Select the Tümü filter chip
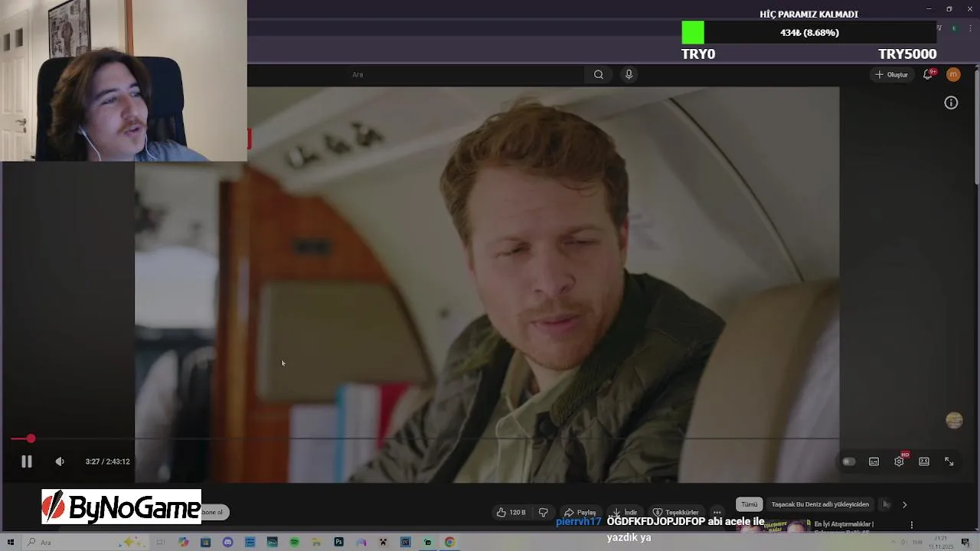Viewport: 980px width, 551px height. 749,504
